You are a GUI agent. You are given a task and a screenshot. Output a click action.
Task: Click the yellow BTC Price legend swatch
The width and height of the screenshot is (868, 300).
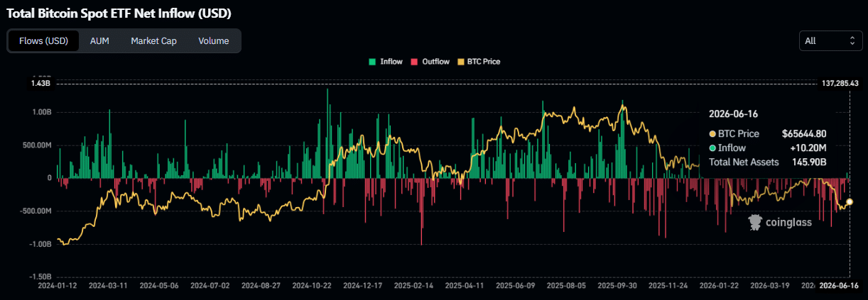tap(460, 62)
